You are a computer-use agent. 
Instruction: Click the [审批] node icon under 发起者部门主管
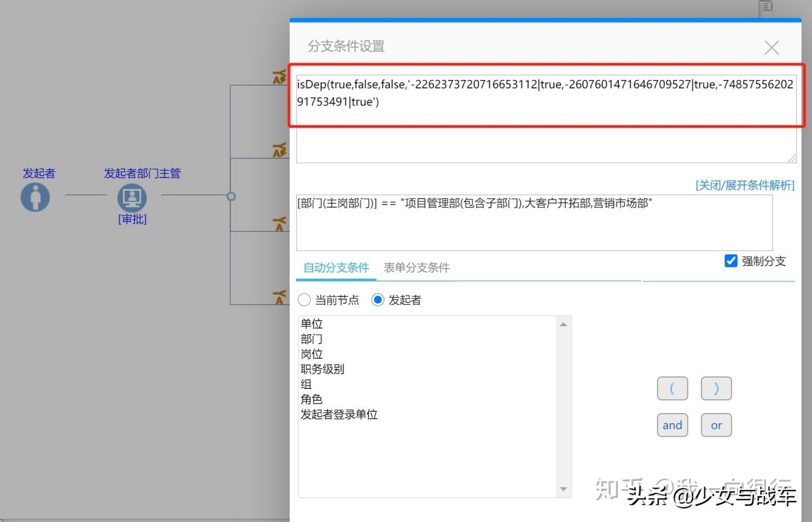[x=131, y=197]
